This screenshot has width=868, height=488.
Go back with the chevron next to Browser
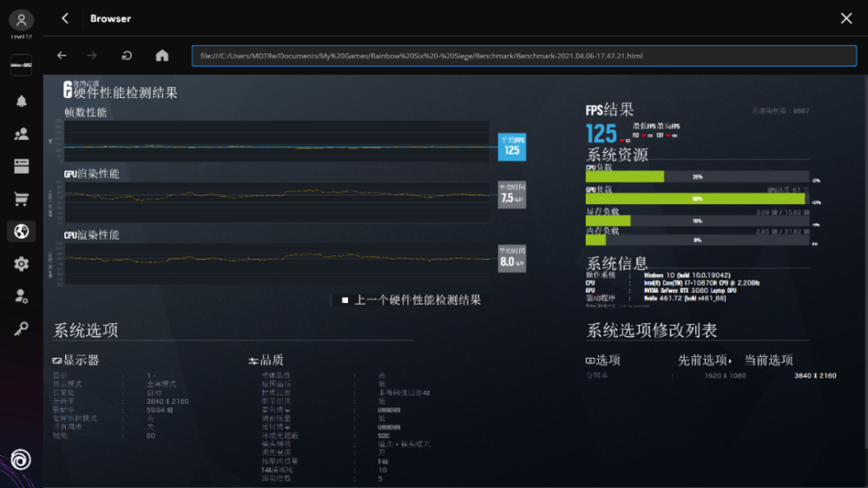point(65,18)
